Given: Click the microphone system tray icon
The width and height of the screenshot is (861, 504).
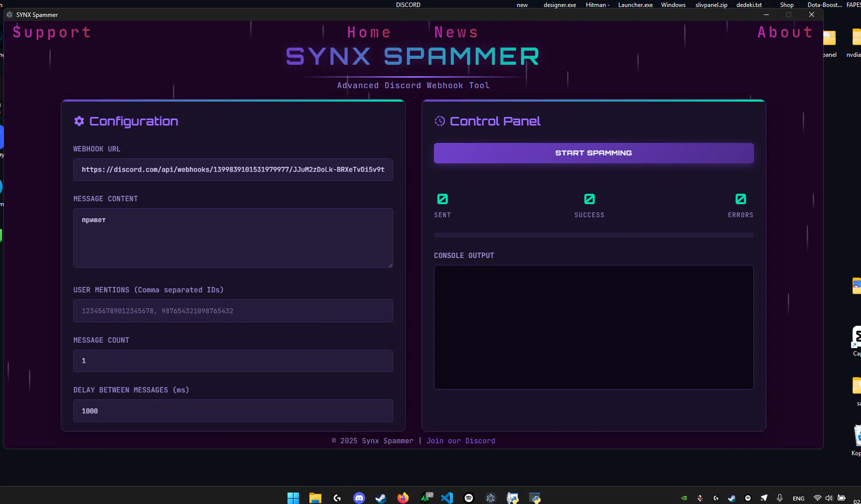Looking at the screenshot, I should 780,498.
